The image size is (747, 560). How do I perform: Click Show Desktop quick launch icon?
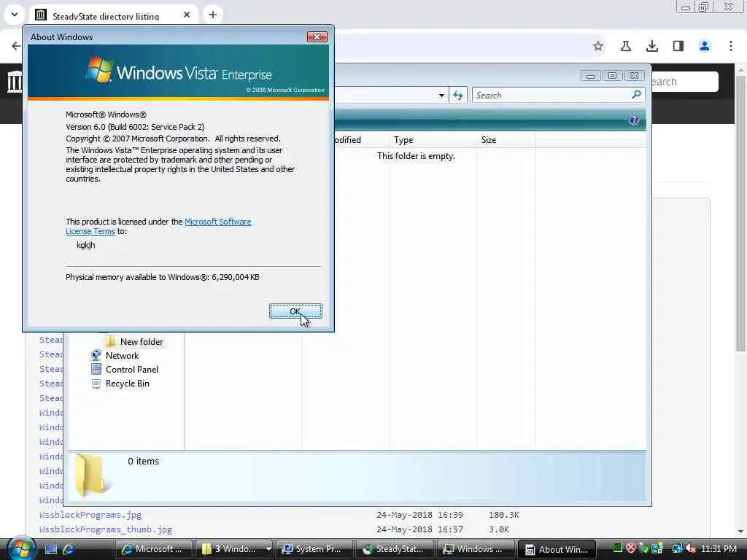[x=51, y=549]
